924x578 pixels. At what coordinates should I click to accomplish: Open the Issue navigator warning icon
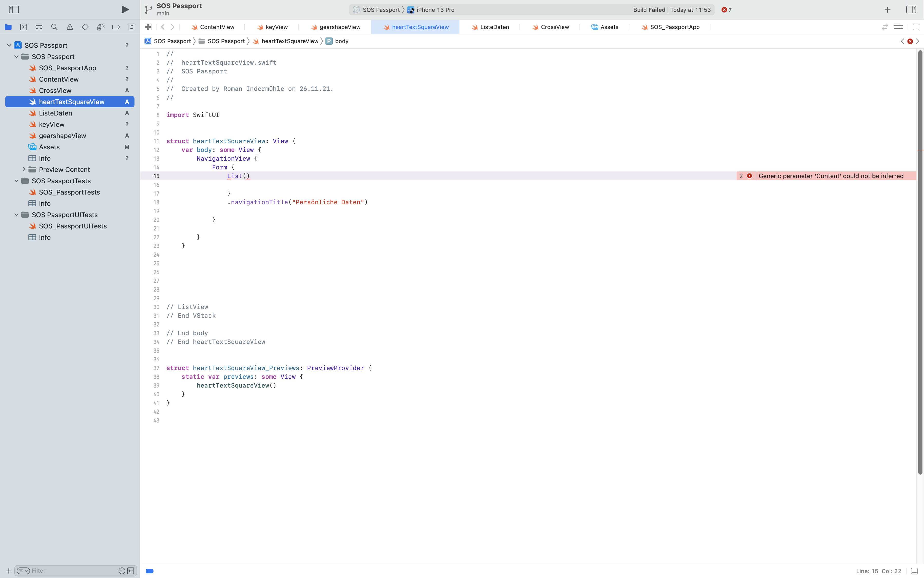click(70, 27)
